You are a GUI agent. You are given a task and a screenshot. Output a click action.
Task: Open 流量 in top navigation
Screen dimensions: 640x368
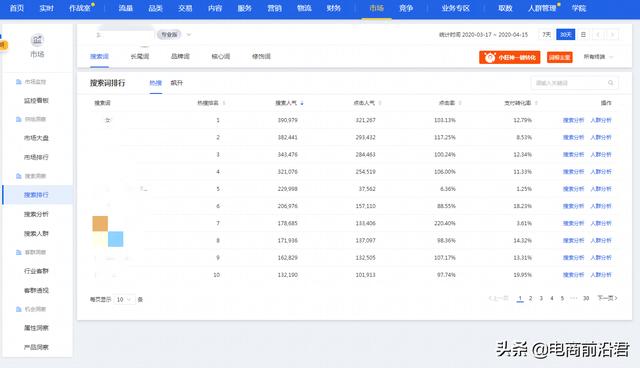pyautogui.click(x=126, y=8)
